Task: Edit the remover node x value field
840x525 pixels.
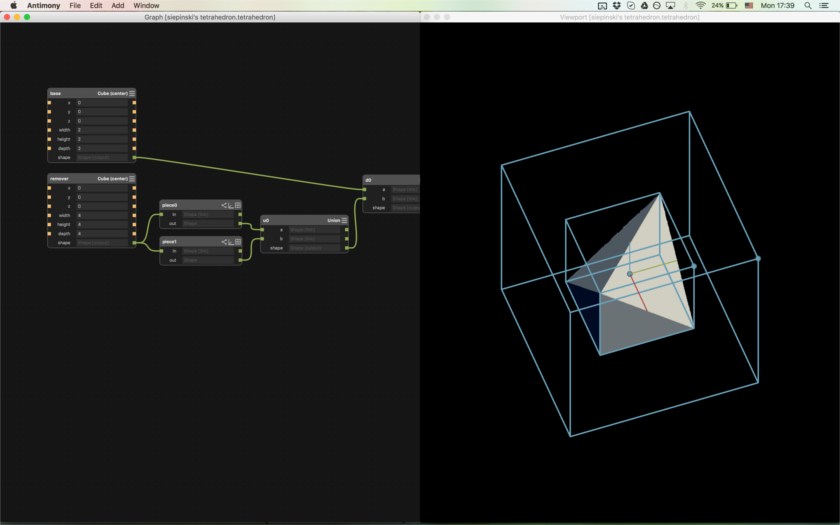Action: click(x=102, y=188)
